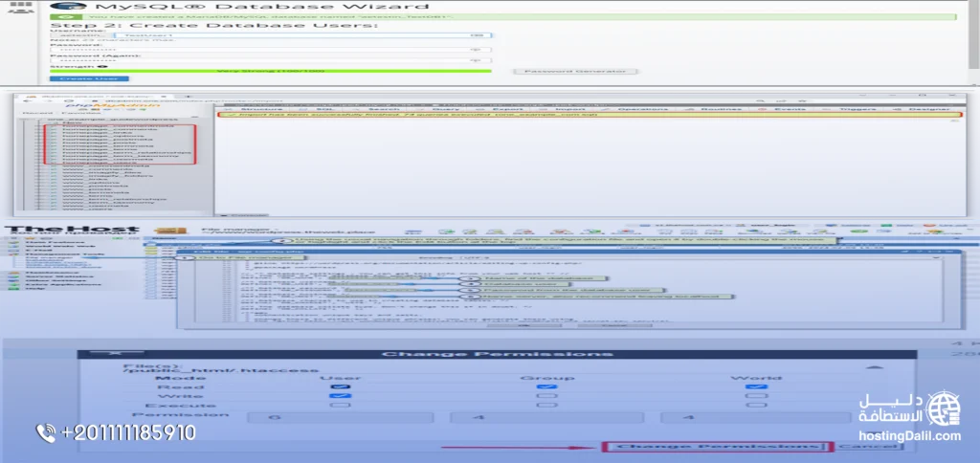
Task: Open the phpMyAdmin Operations tab
Action: (x=635, y=109)
